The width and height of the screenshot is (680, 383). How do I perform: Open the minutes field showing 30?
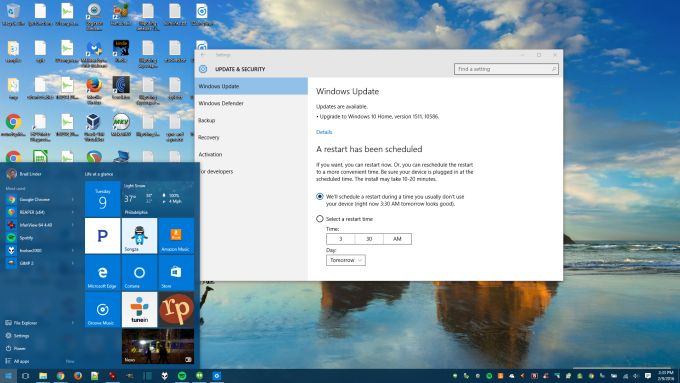[369, 239]
